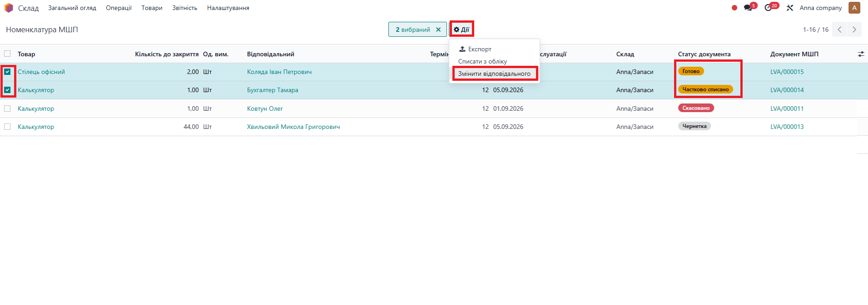Go to next page arrow
Image resolution: width=868 pixels, height=305 pixels.
pyautogui.click(x=854, y=30)
